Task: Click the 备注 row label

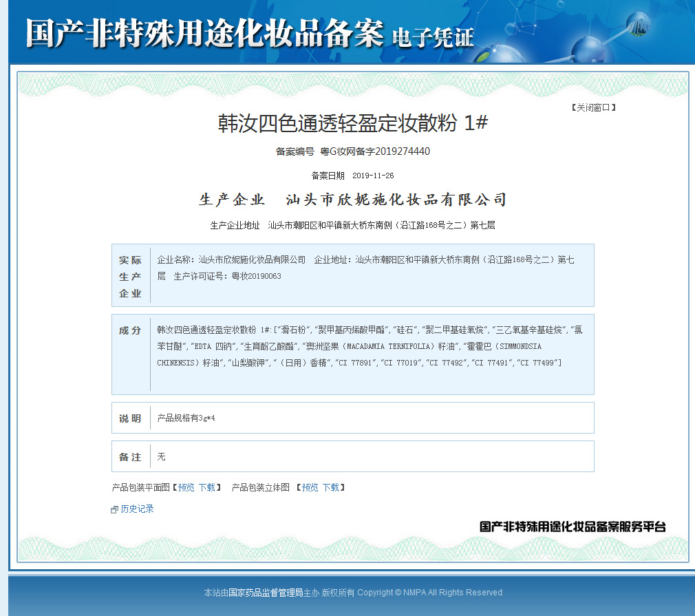Action: pos(130,457)
